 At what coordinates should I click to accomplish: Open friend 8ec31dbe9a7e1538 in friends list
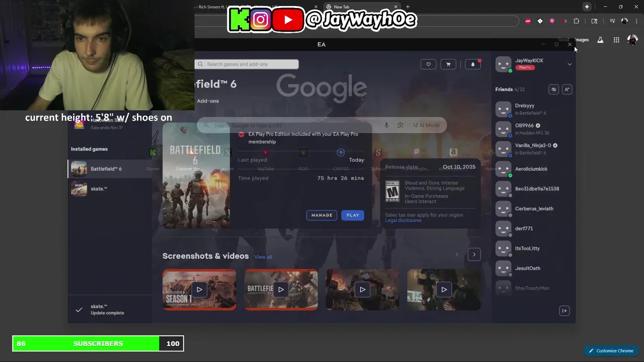533,189
